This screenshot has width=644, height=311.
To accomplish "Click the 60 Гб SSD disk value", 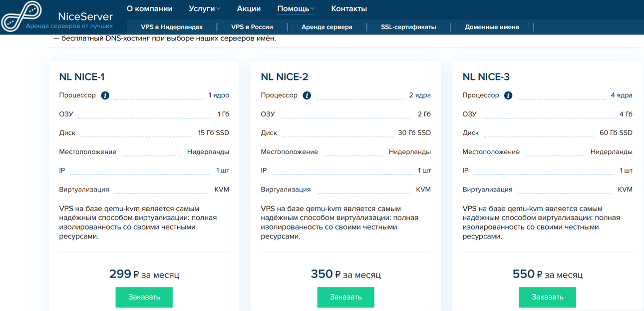I will pos(616,133).
